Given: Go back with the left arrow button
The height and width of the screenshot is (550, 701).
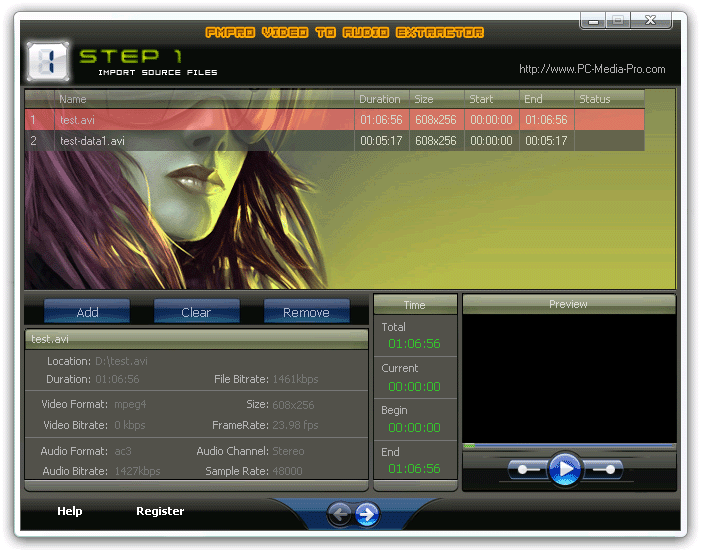Looking at the screenshot, I should coord(340,514).
